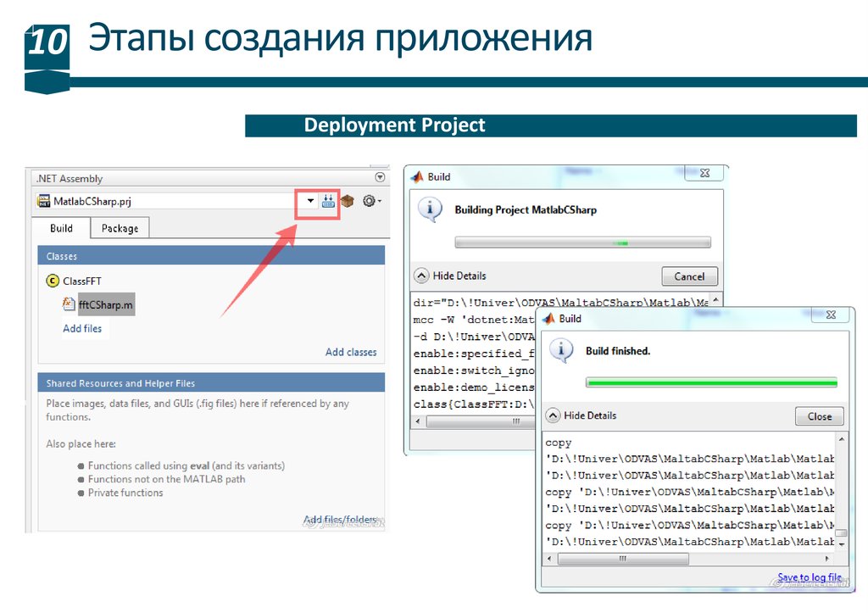This screenshot has height=613, width=868.
Task: Click horizontal scrollbar in Build finished log
Action: 623,559
